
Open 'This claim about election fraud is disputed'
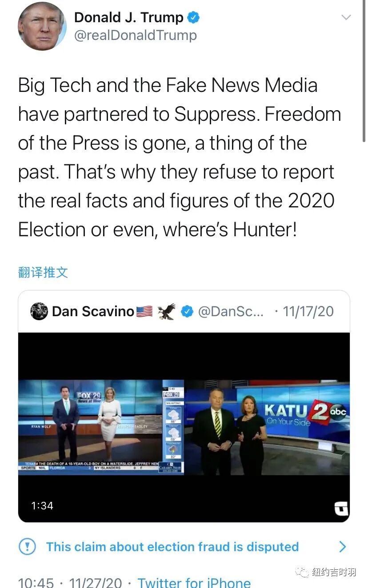tap(172, 546)
